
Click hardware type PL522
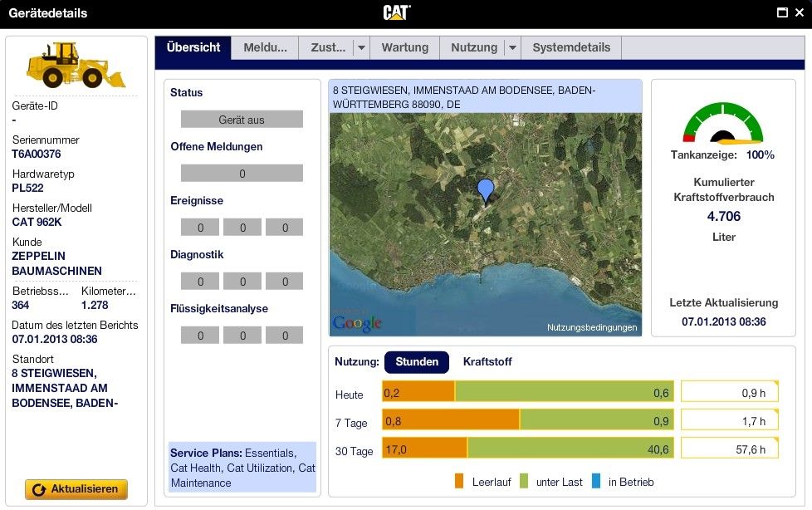click(x=27, y=189)
